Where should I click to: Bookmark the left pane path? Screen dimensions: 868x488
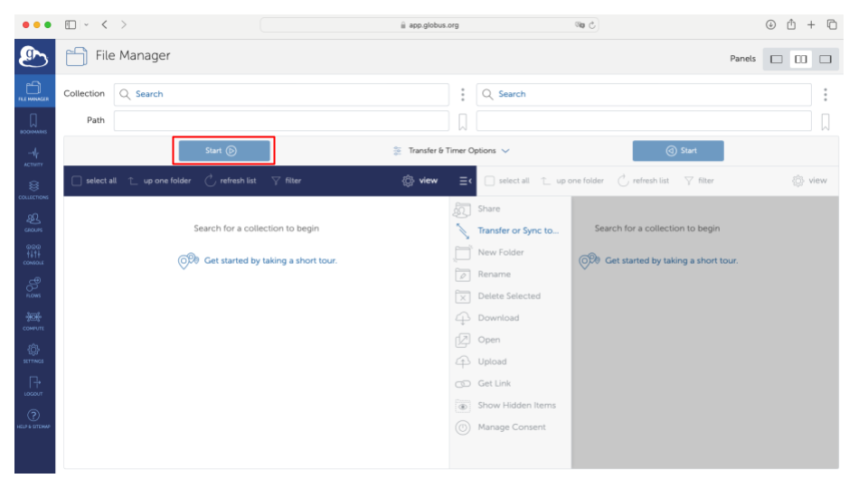click(463, 122)
